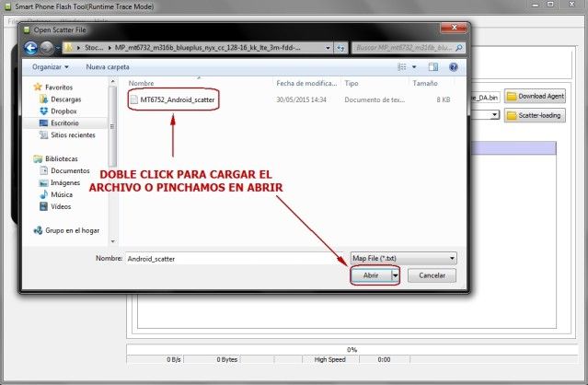Click the change view icon
588x385 pixels.
402,67
